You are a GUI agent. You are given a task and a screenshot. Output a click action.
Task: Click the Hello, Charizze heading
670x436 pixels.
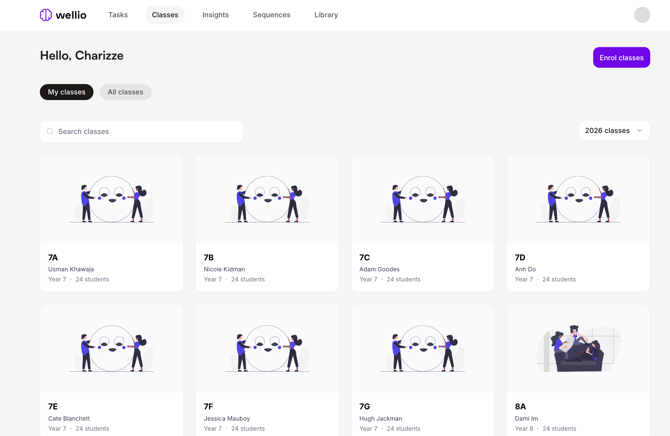(82, 56)
